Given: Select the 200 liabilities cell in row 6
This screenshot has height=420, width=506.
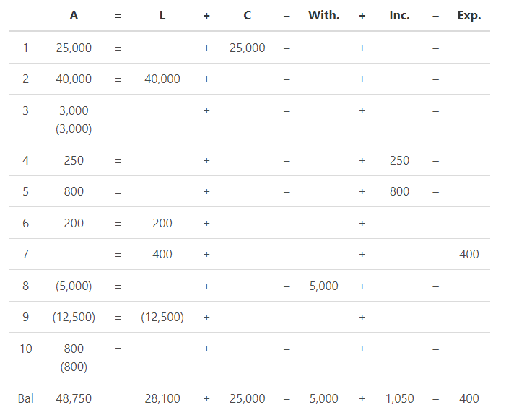Looking at the screenshot, I should (162, 223).
